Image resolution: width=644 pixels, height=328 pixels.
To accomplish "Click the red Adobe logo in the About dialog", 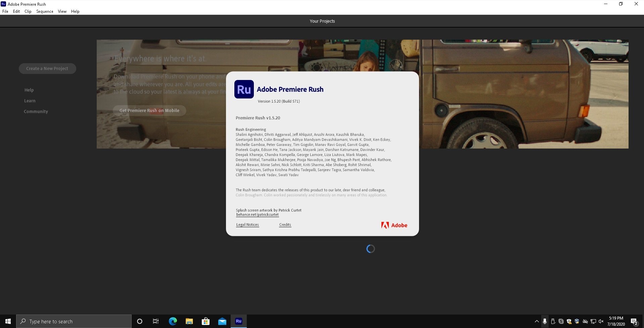I will click(x=394, y=225).
